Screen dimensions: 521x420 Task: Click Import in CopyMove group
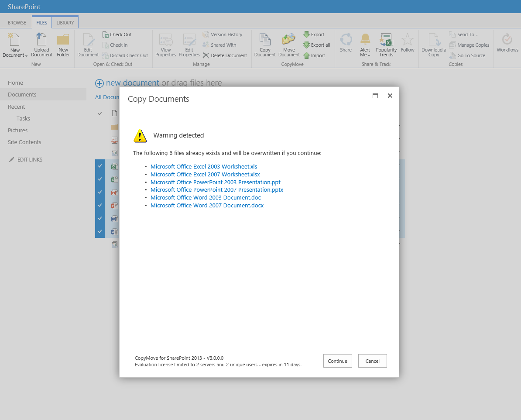coord(314,55)
